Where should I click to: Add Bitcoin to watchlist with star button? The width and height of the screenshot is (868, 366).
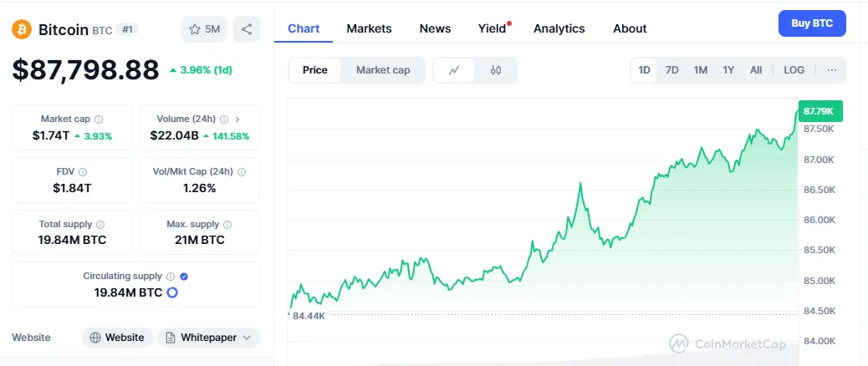pos(204,29)
